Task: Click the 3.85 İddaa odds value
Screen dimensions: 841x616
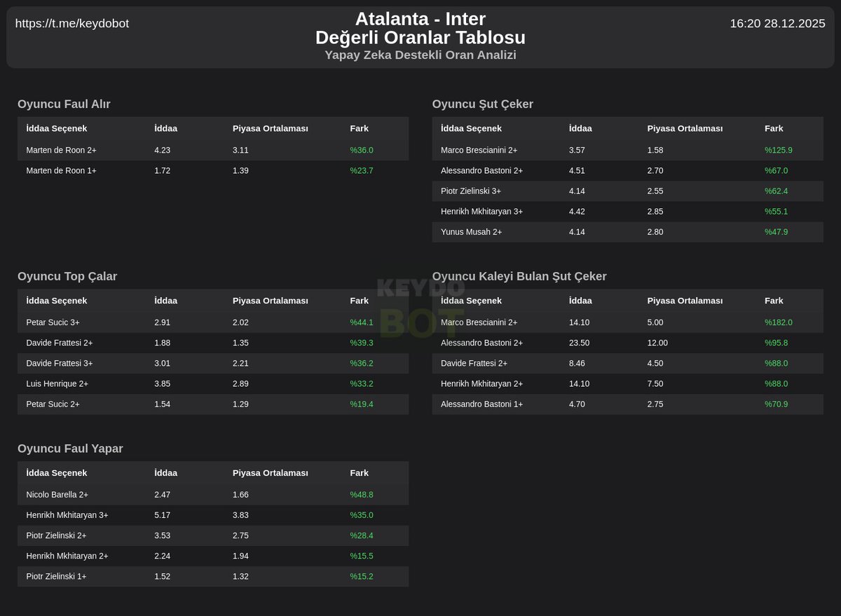Action: coord(162,384)
